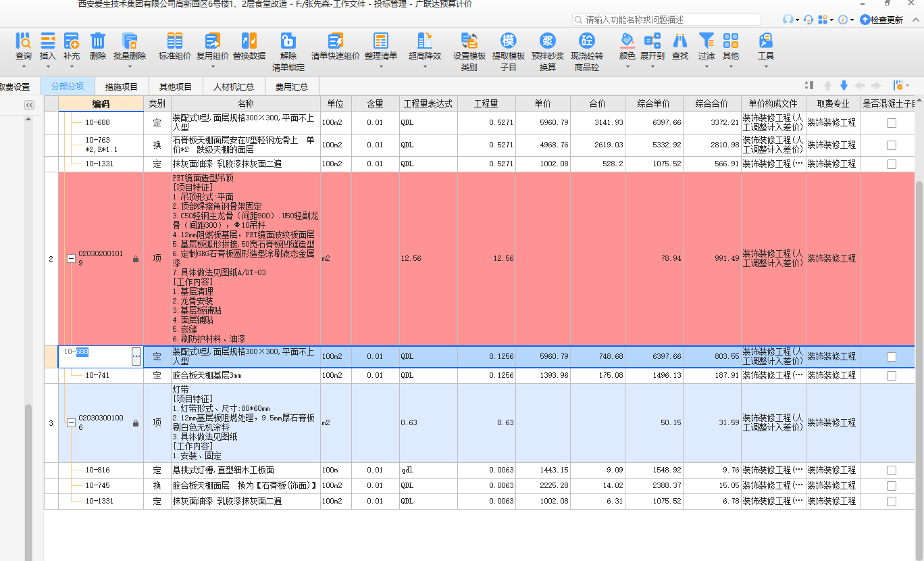This screenshot has width=924, height=561.
Task: Click the 颜色 paint bucket icon
Action: point(627,41)
